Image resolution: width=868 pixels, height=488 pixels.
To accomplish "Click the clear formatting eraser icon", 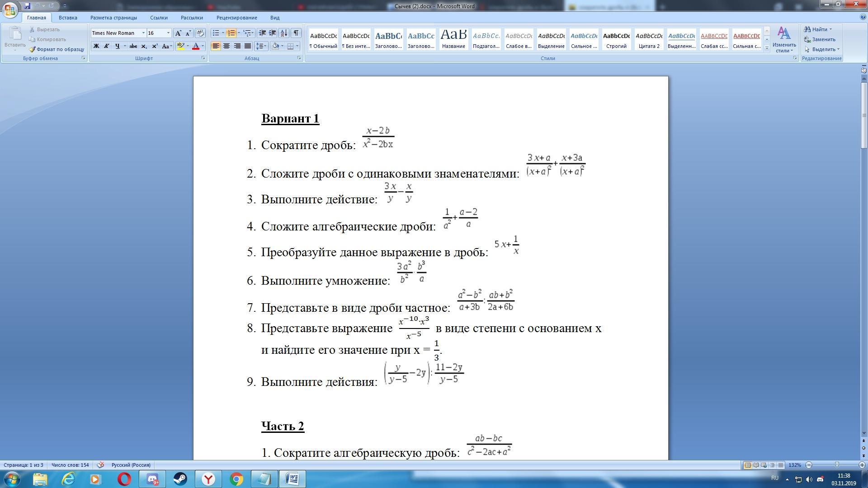I will (200, 33).
